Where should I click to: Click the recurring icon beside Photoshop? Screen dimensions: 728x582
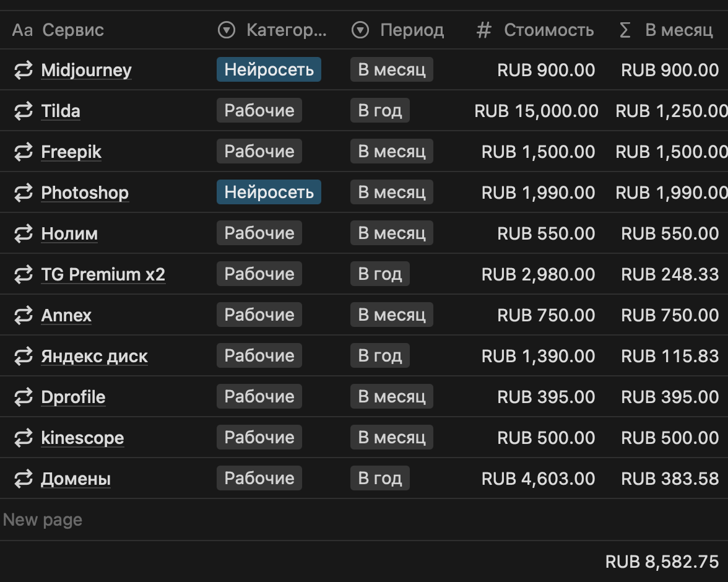point(24,193)
